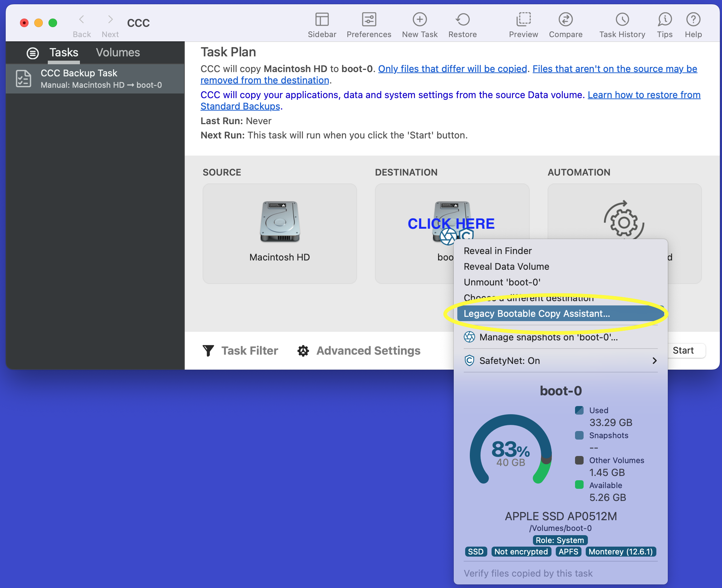Choose Reveal in Finder
722x588 pixels.
498,251
